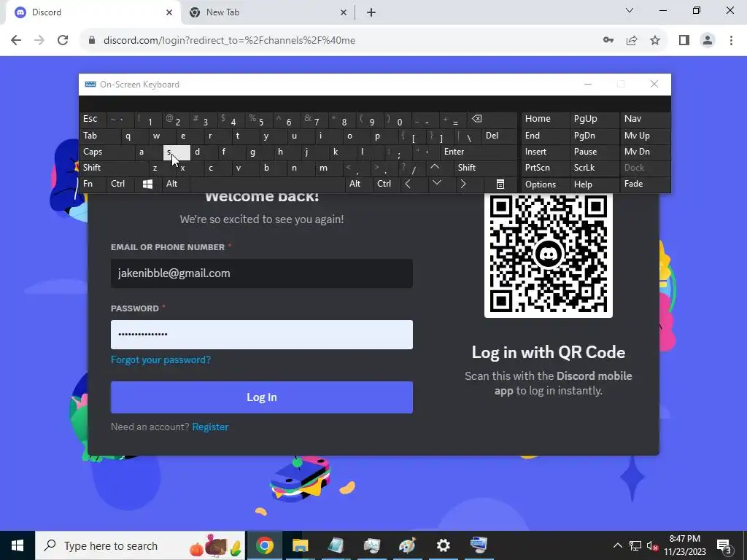
Task: Click the email or phone number field
Action: [262, 273]
